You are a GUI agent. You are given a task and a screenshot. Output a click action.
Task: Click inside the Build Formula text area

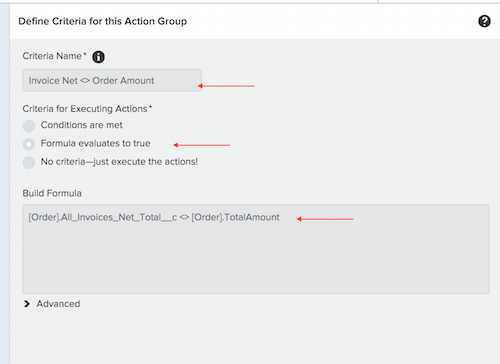tap(256, 249)
